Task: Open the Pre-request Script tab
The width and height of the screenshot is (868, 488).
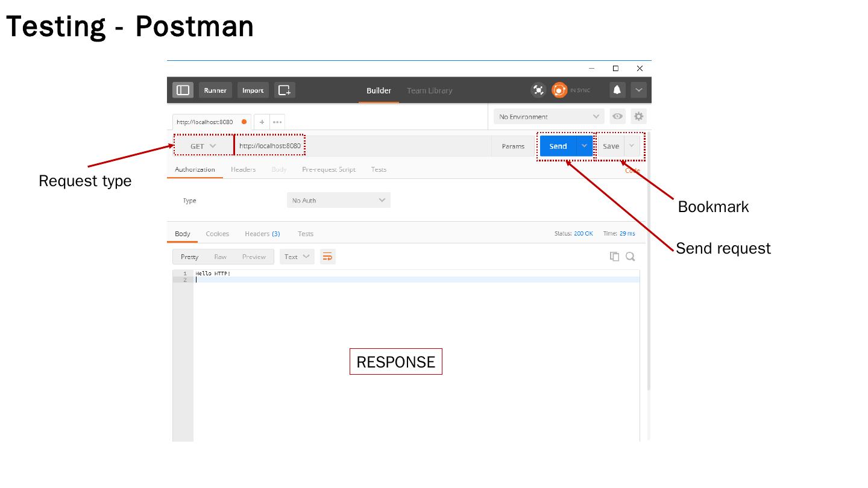Action: point(329,169)
